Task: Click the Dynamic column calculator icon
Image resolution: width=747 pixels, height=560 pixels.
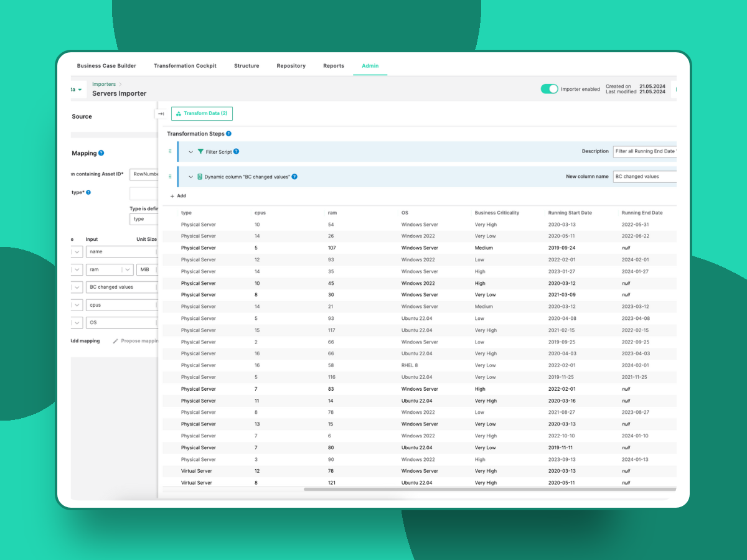Action: pos(200,177)
